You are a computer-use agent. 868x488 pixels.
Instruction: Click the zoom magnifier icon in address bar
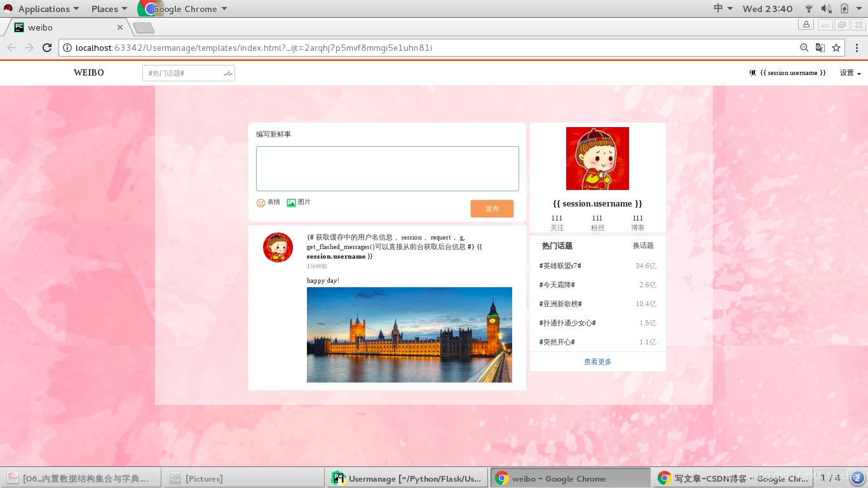tap(804, 48)
